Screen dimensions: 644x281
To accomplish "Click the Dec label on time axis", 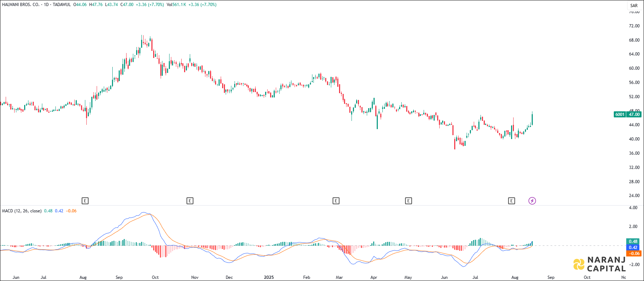I will pyautogui.click(x=229, y=277).
